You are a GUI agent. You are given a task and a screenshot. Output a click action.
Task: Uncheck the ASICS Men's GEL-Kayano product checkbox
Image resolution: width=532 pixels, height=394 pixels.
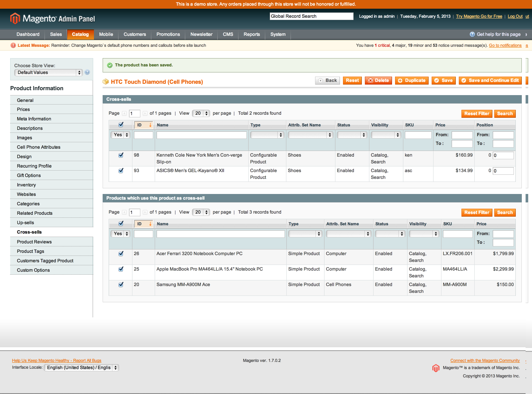click(121, 171)
